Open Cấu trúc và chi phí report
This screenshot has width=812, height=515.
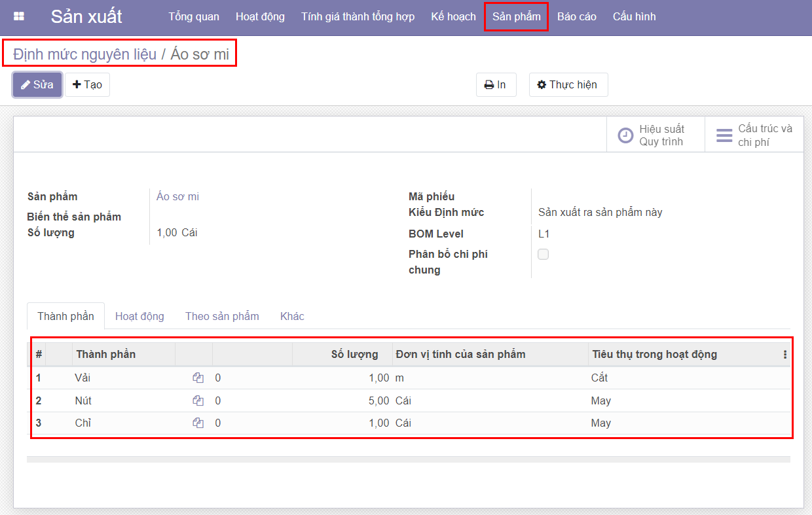(x=754, y=135)
